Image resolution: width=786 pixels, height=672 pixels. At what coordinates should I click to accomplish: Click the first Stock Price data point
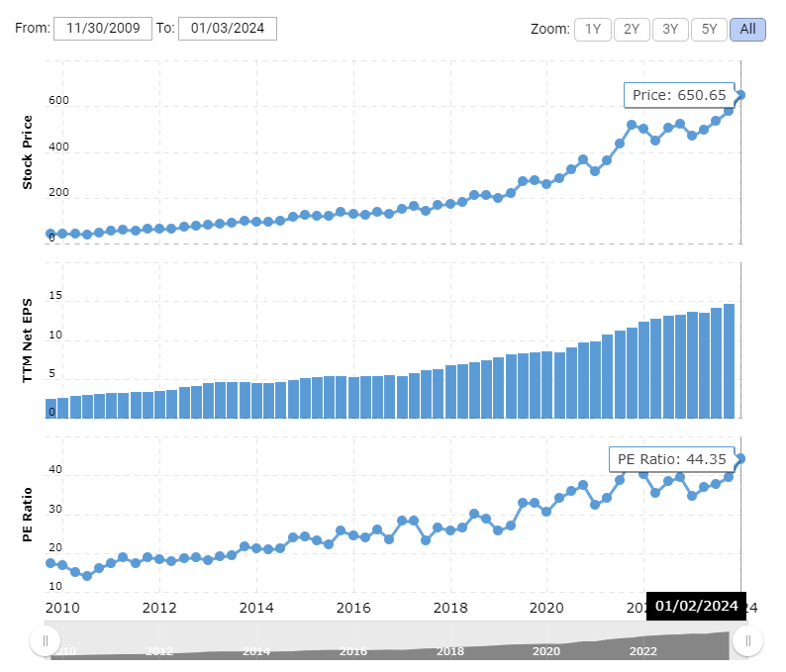click(x=50, y=235)
